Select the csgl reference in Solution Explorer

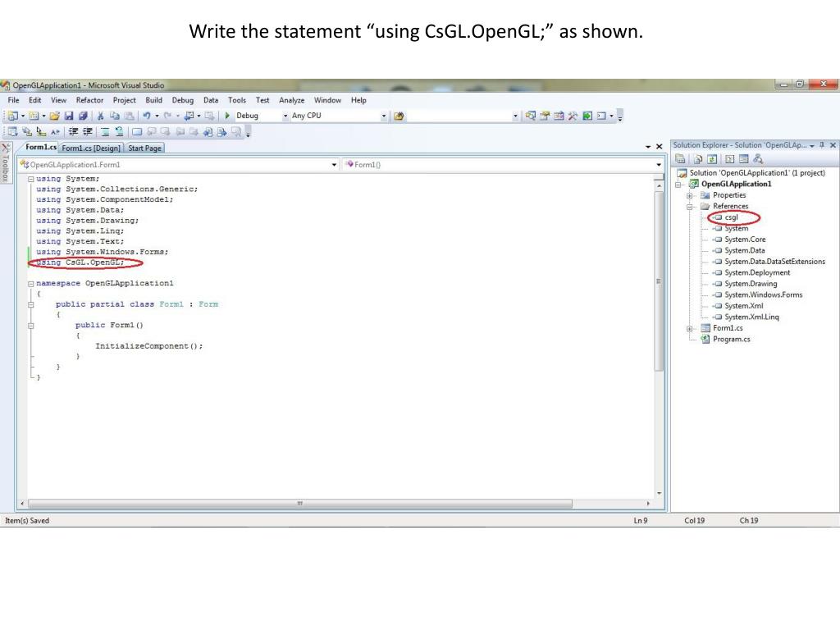pos(731,217)
